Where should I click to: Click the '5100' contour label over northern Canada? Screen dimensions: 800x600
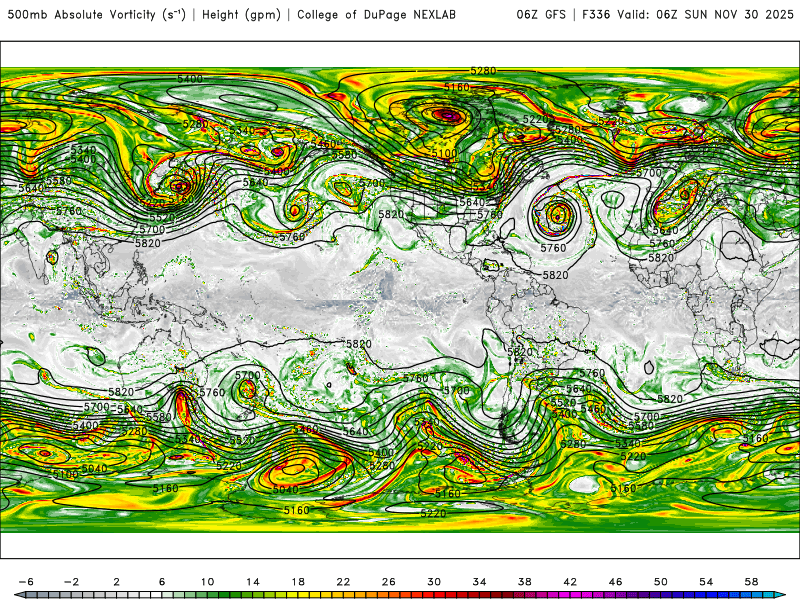444,153
